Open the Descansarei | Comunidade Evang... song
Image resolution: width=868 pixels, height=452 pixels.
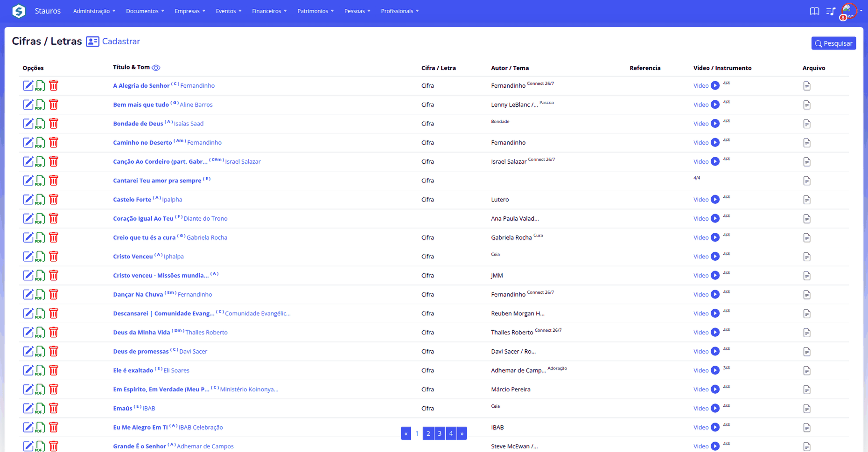click(164, 313)
